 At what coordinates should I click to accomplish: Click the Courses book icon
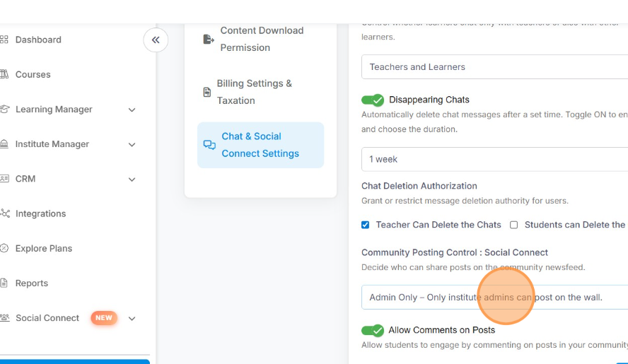click(x=5, y=74)
